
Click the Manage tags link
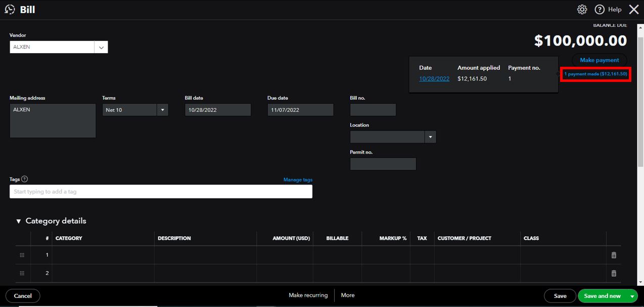(x=298, y=180)
